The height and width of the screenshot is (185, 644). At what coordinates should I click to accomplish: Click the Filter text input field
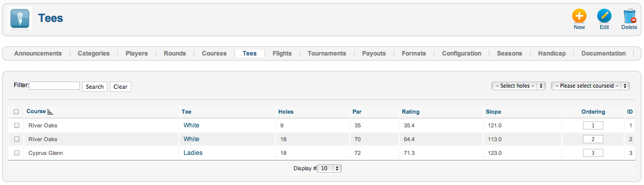click(54, 86)
